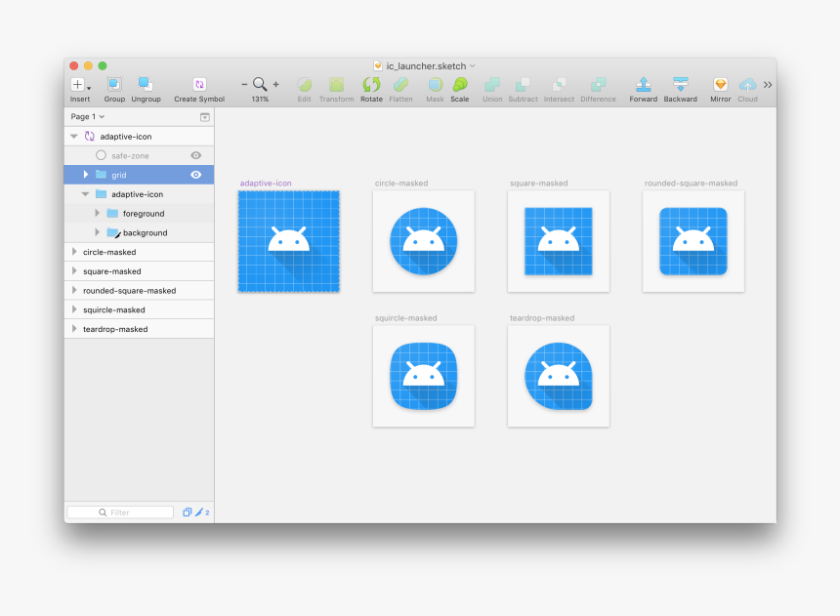Move layer Forward using toolbar icon
The image size is (840, 616).
643,85
